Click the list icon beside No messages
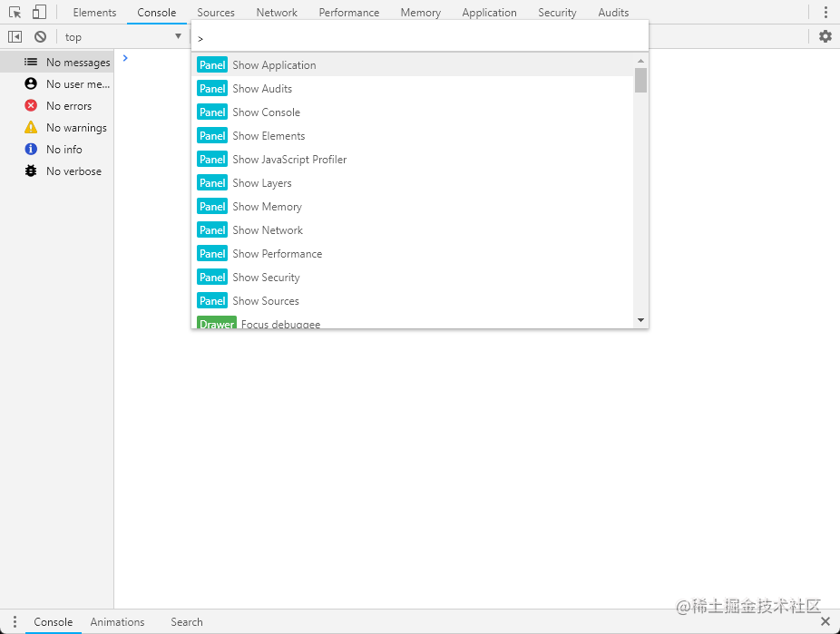This screenshot has width=840, height=634. click(x=31, y=62)
